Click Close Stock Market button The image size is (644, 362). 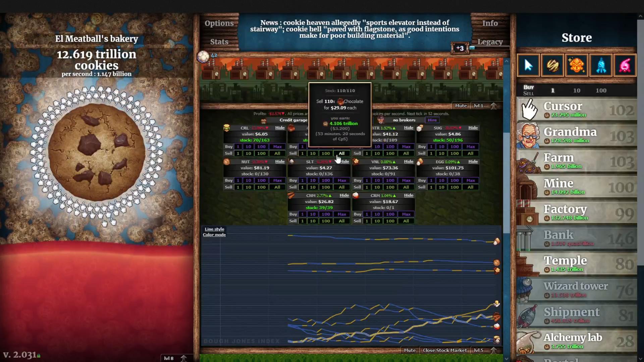(x=444, y=350)
